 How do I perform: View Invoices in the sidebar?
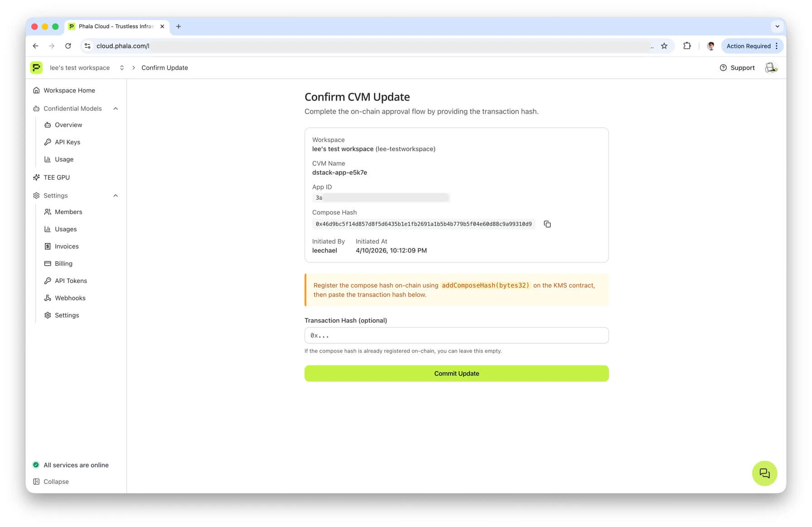[67, 246]
